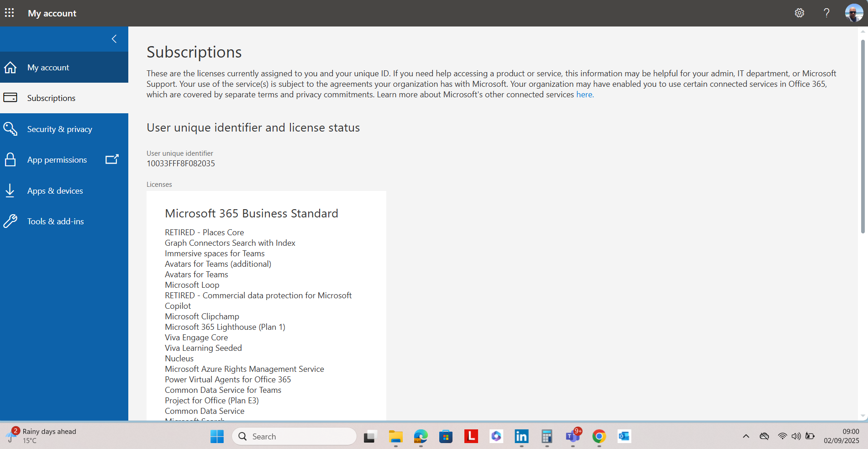Click the Microsoft Clipchamp license entry
This screenshot has width=868, height=449.
click(202, 317)
